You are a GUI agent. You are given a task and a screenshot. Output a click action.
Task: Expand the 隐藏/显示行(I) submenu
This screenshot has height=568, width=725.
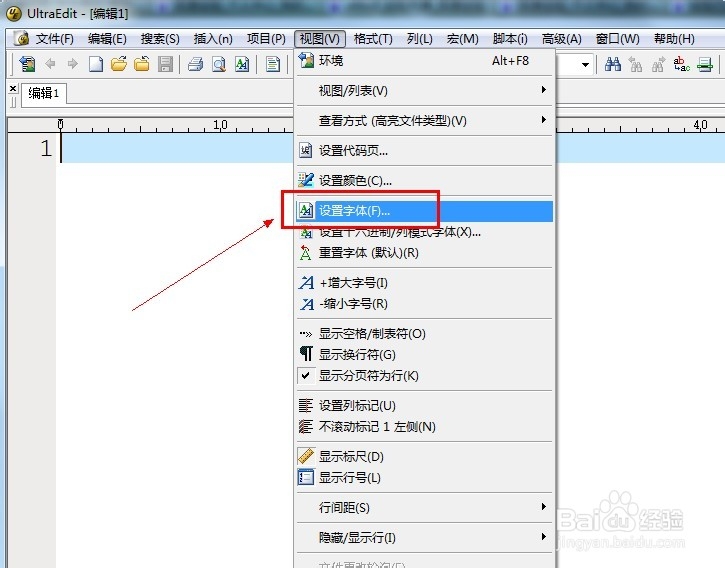(x=424, y=537)
